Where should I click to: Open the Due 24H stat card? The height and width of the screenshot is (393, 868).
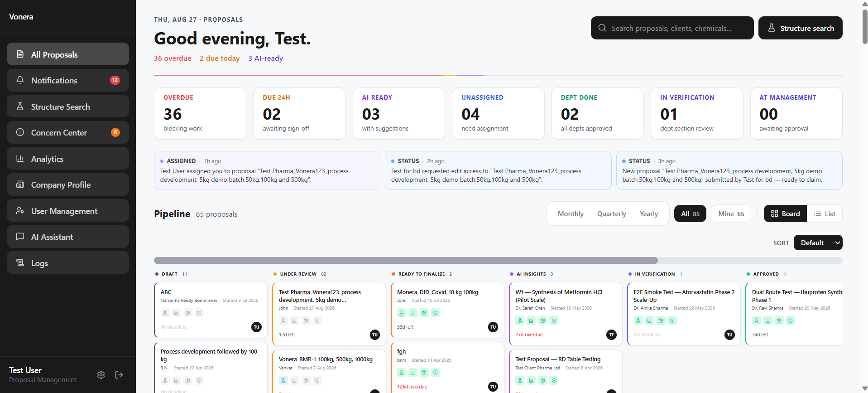pos(299,113)
